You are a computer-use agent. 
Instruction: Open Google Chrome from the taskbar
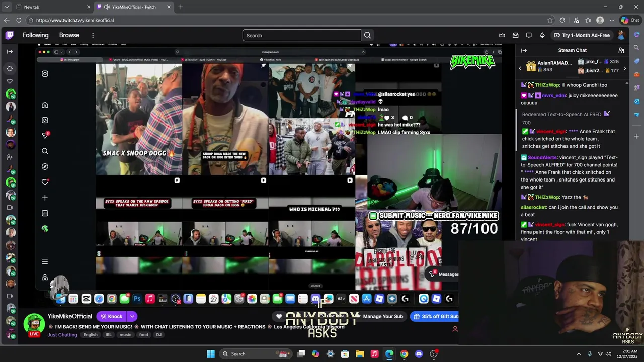(x=404, y=354)
